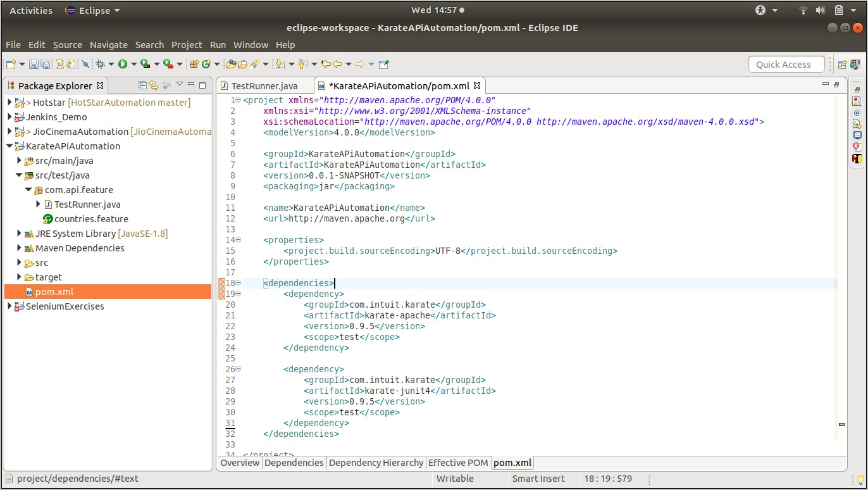Screen dimensions: 868x490
Task: Click the Previous Annotation arrow icon
Action: point(302,64)
